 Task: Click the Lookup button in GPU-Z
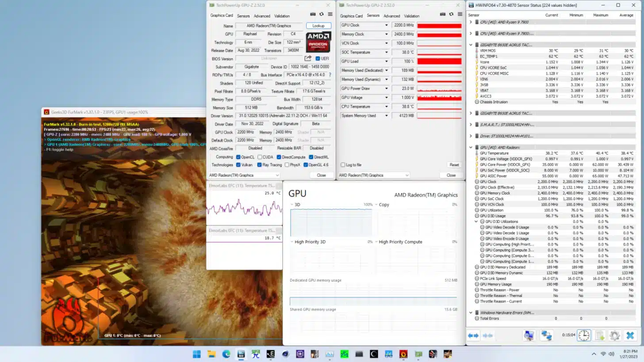click(x=318, y=26)
